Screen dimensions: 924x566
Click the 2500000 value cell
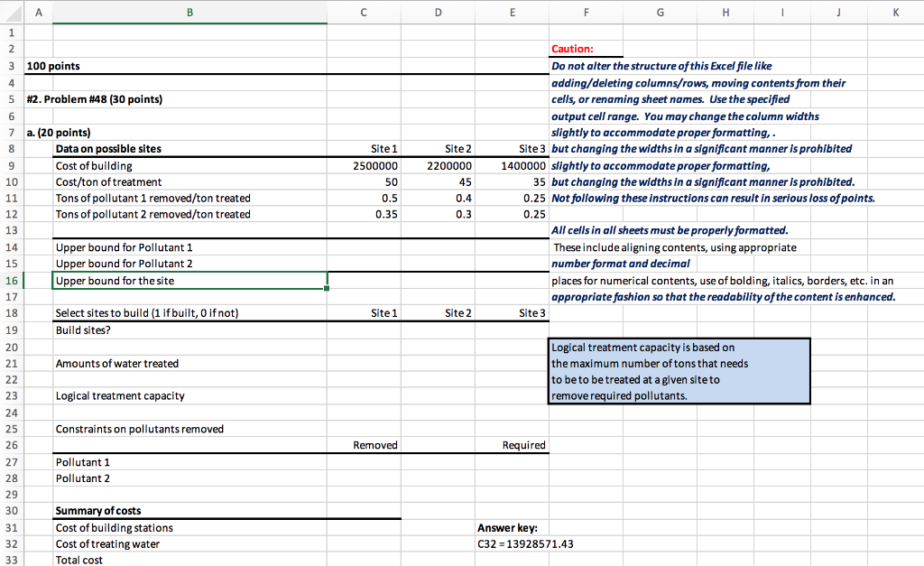coord(365,166)
